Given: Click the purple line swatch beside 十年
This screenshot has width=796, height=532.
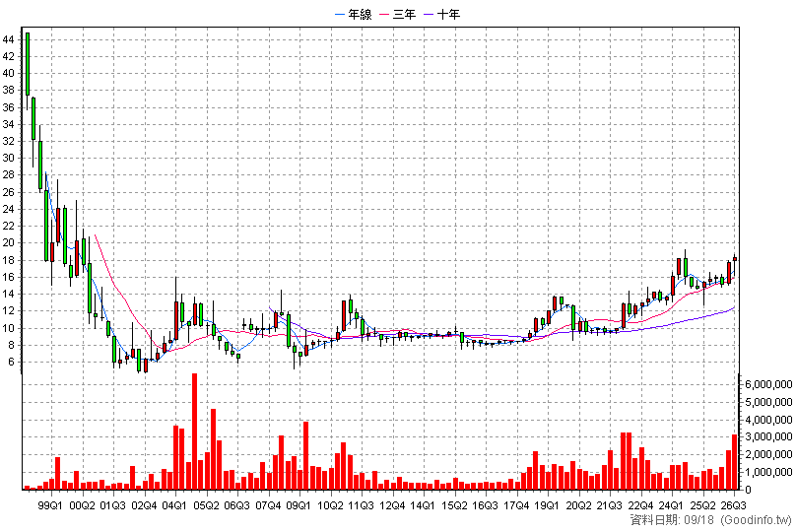Looking at the screenshot, I should (429, 14).
